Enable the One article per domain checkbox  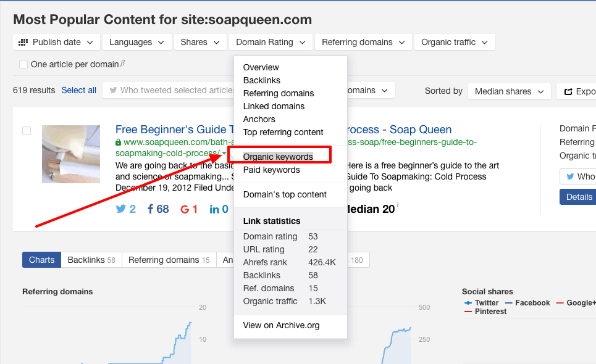tap(22, 64)
